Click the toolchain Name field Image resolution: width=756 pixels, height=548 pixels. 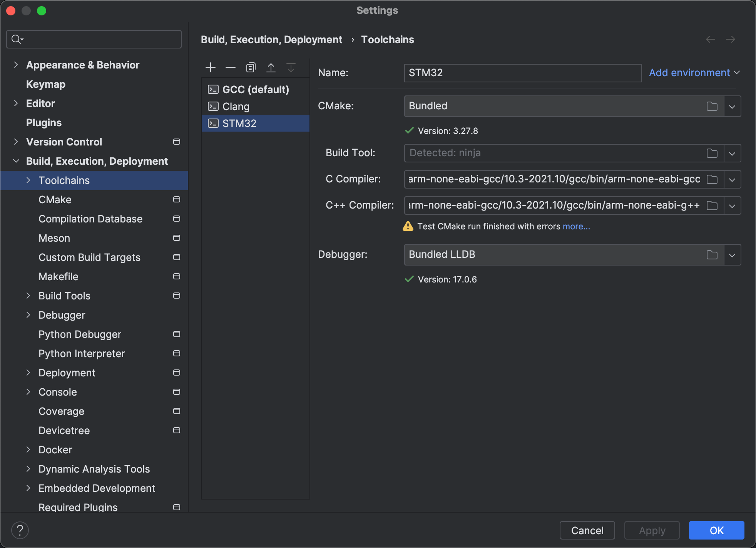point(523,73)
